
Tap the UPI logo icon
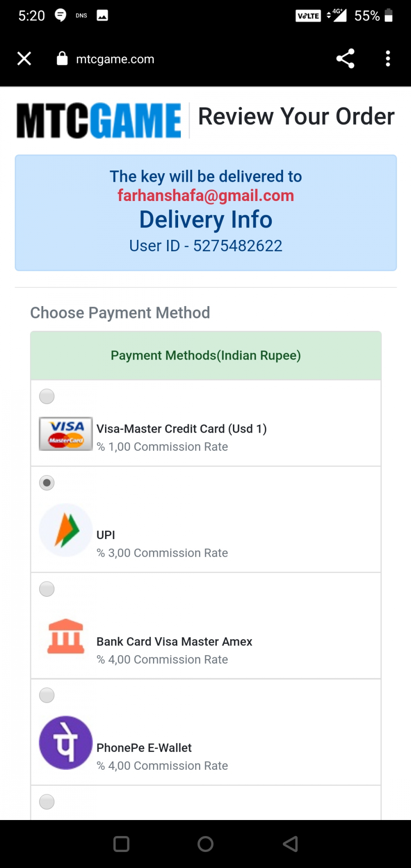click(x=66, y=530)
